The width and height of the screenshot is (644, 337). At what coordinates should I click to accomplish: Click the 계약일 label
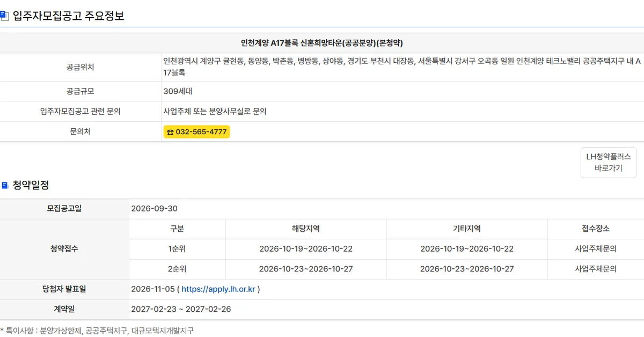point(64,309)
